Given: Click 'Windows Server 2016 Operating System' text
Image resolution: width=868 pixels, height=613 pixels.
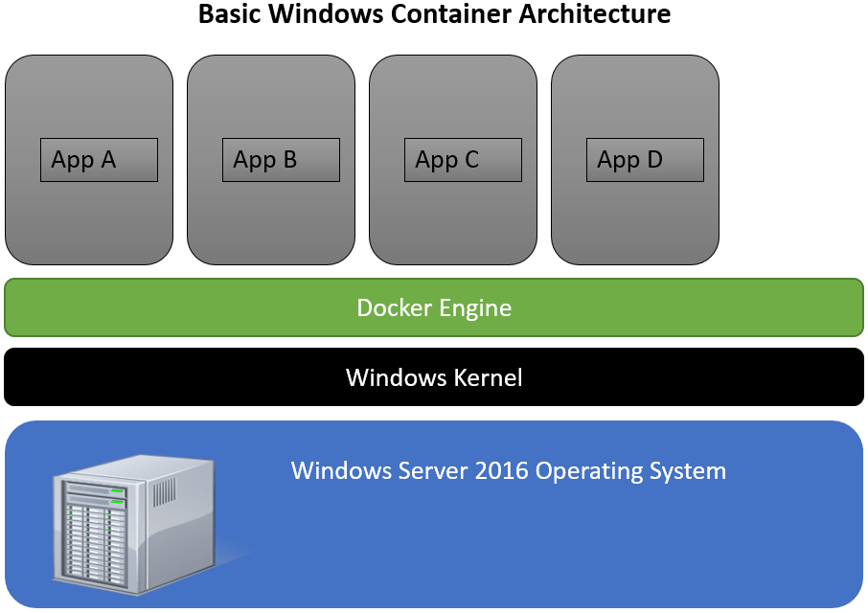Looking at the screenshot, I should click(x=508, y=471).
